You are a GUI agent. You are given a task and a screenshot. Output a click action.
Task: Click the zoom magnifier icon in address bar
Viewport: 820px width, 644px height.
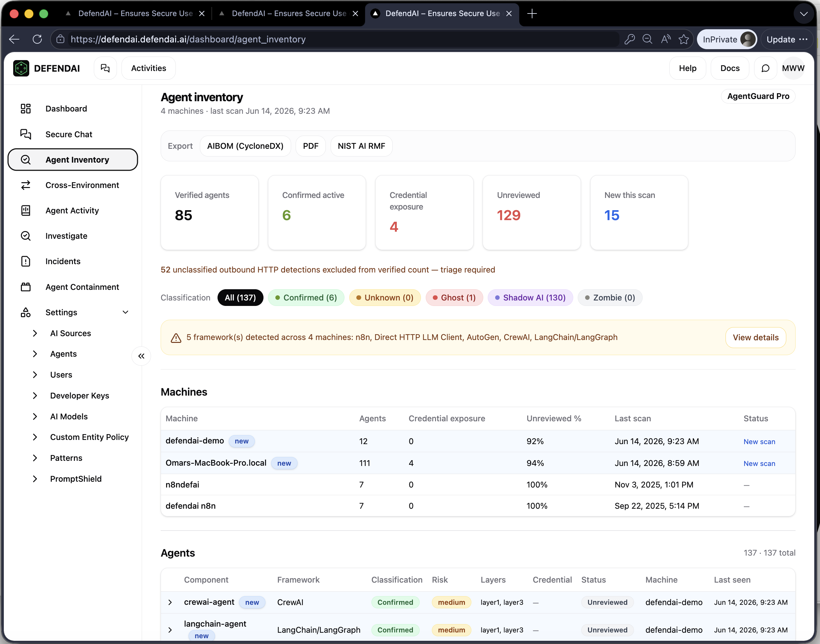pyautogui.click(x=647, y=39)
